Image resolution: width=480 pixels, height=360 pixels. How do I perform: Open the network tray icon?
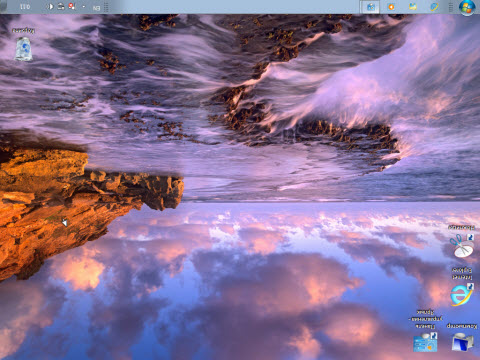click(x=61, y=6)
